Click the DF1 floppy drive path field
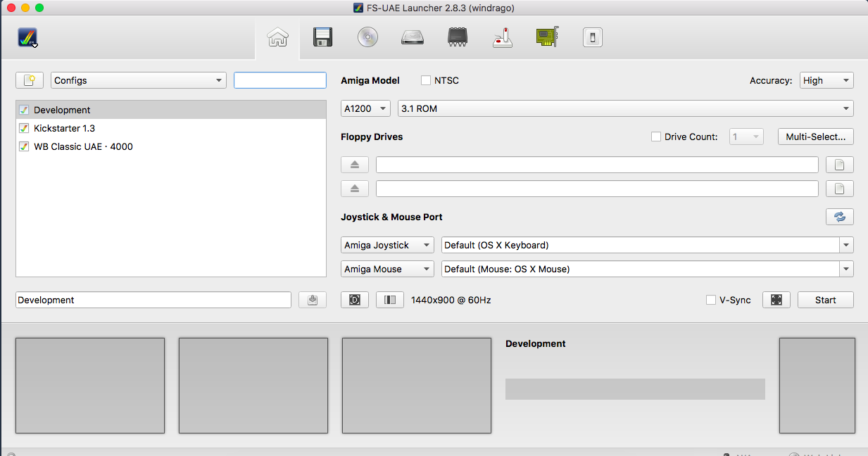The image size is (868, 456). [597, 189]
